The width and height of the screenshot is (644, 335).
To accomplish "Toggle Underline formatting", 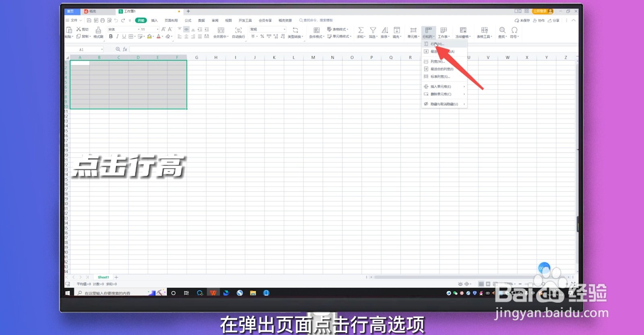I will click(124, 37).
